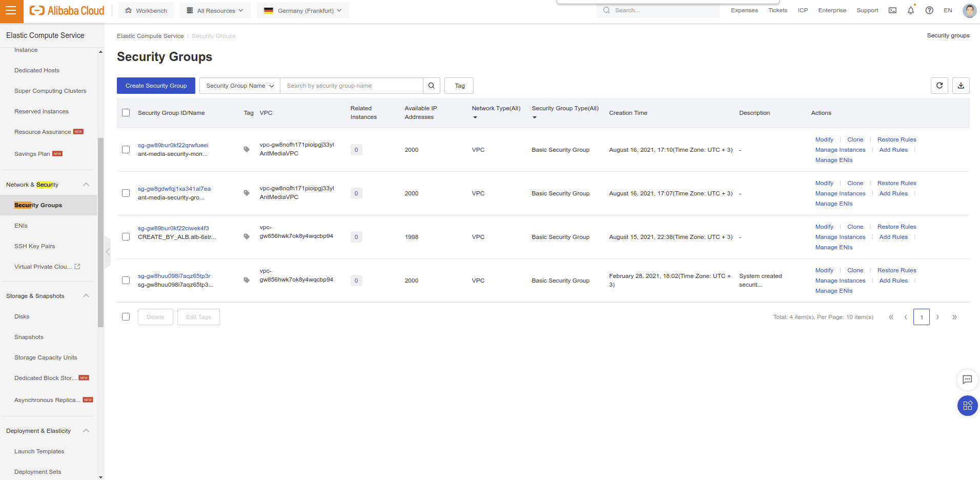Open the blue quick-access apps button
Screen dimensions: 980x480
click(967, 406)
